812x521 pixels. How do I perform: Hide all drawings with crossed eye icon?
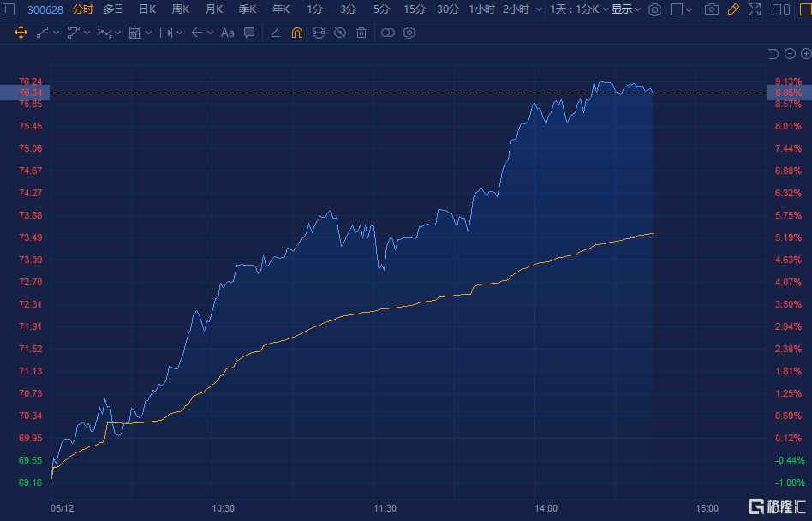[340, 33]
